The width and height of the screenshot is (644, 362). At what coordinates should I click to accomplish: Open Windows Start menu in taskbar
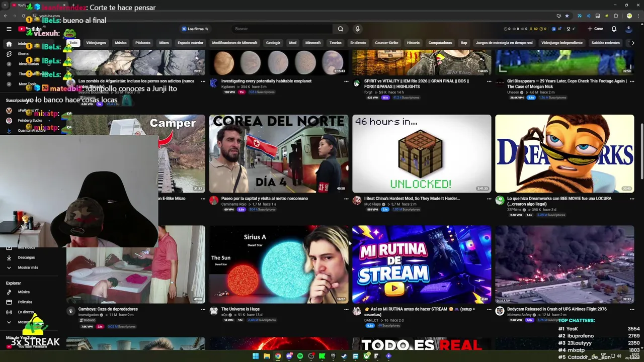pos(256,356)
